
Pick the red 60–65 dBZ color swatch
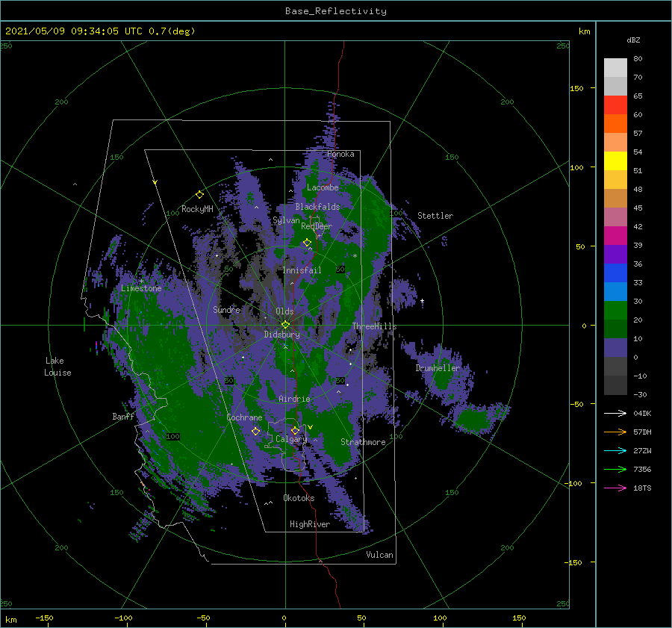coord(615,105)
